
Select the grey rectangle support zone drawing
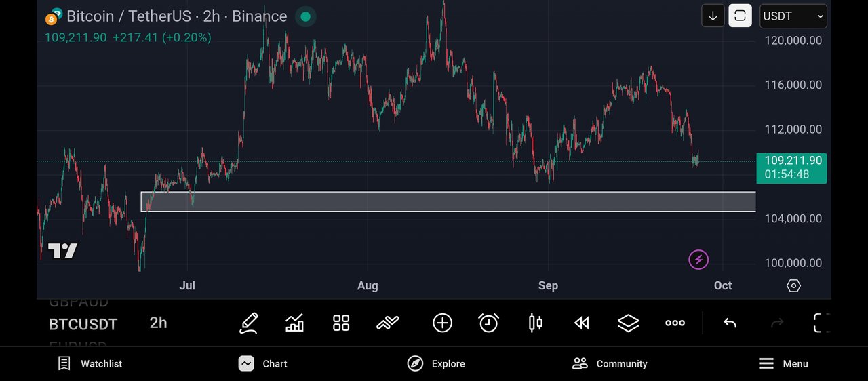[x=448, y=202]
